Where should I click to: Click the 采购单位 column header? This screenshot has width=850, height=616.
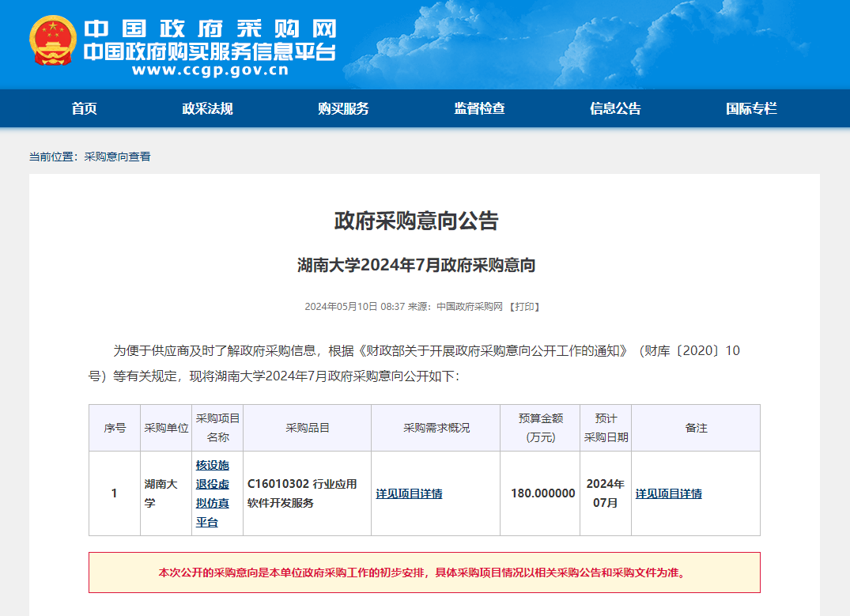[x=166, y=428]
